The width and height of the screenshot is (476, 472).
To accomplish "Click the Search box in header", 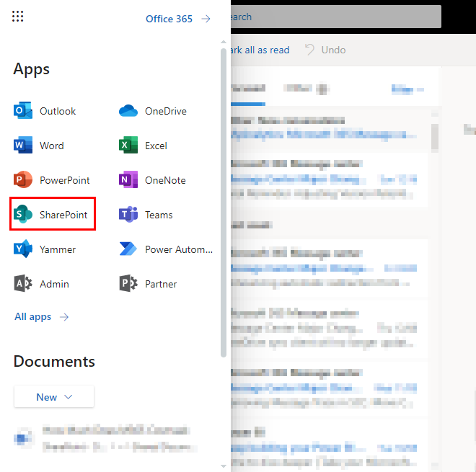I will 336,17.
